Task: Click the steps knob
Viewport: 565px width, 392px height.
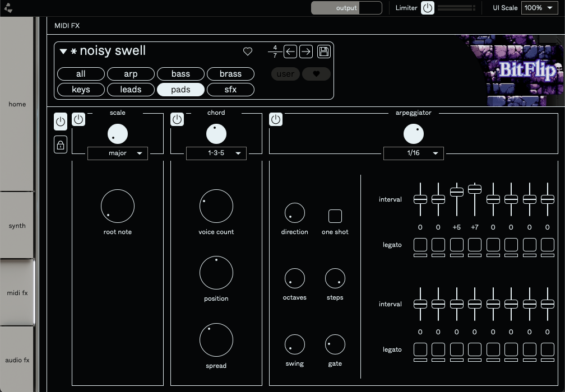Action: [x=335, y=278]
